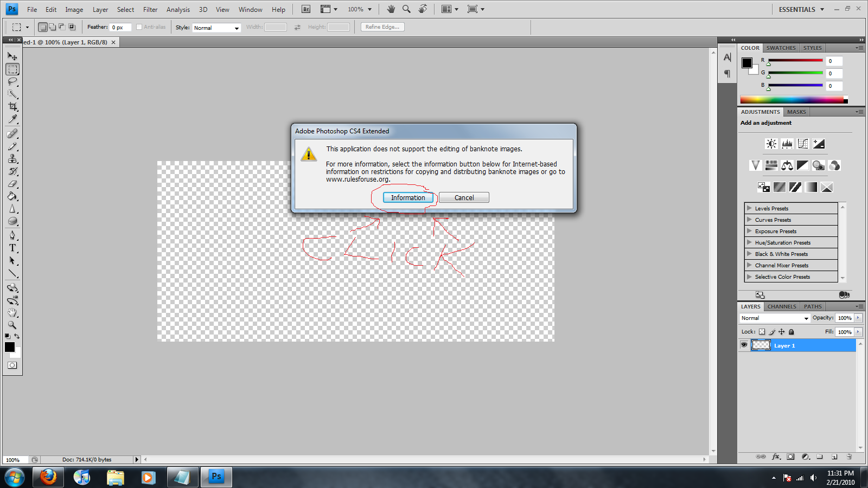
Task: Open the layer Opacity slider arrow
Action: pyautogui.click(x=858, y=318)
